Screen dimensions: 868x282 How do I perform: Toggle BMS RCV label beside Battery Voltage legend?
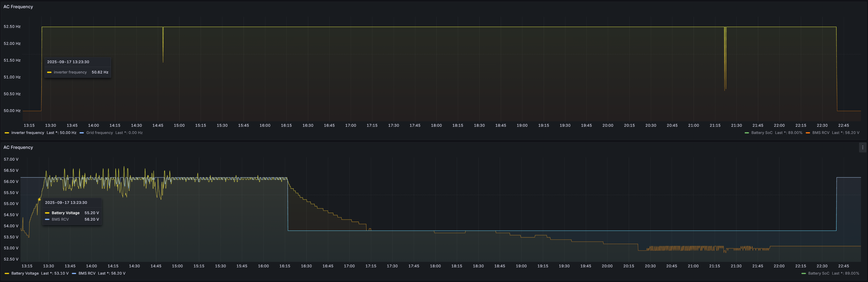[87, 274]
